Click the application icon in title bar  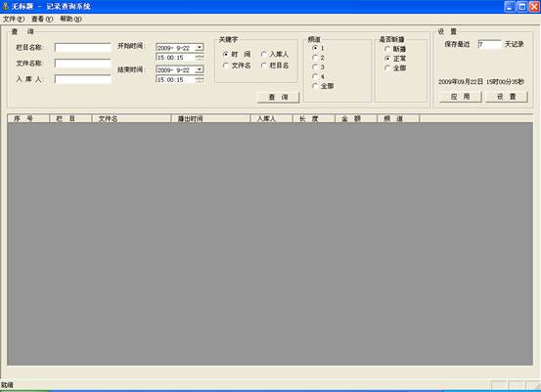pos(5,6)
